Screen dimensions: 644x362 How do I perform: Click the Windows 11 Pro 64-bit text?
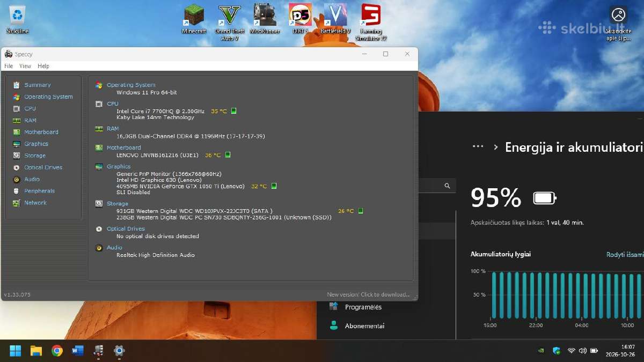pos(147,92)
